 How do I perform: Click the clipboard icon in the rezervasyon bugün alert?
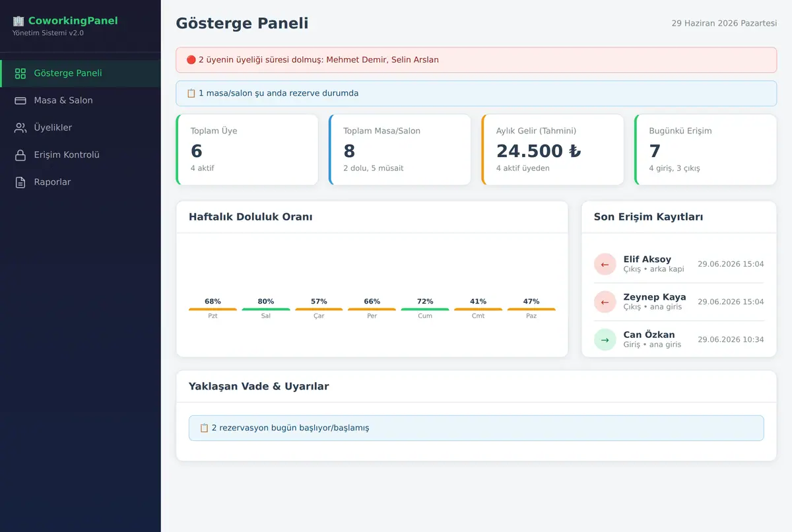[204, 428]
